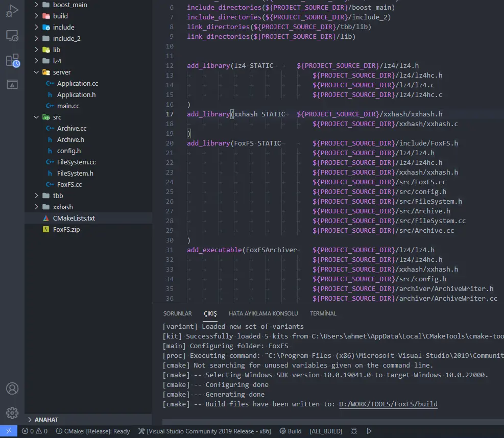Click the config.h header file icon
The height and width of the screenshot is (438, 504).
pos(50,151)
